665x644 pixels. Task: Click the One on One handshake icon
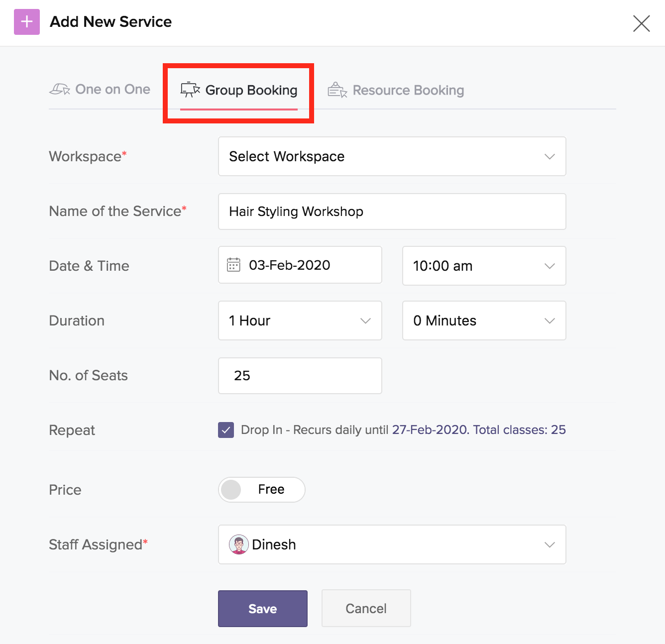point(60,90)
